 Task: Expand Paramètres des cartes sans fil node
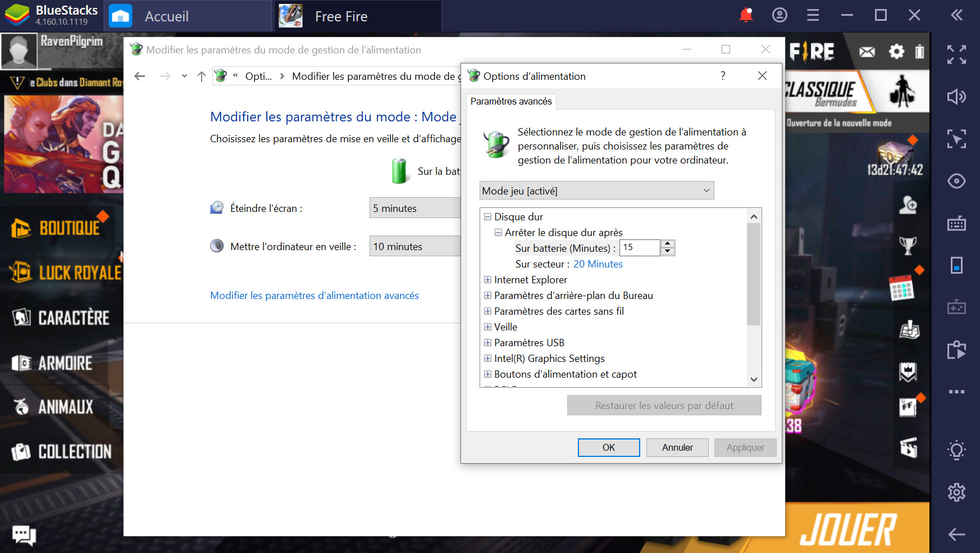click(x=487, y=311)
